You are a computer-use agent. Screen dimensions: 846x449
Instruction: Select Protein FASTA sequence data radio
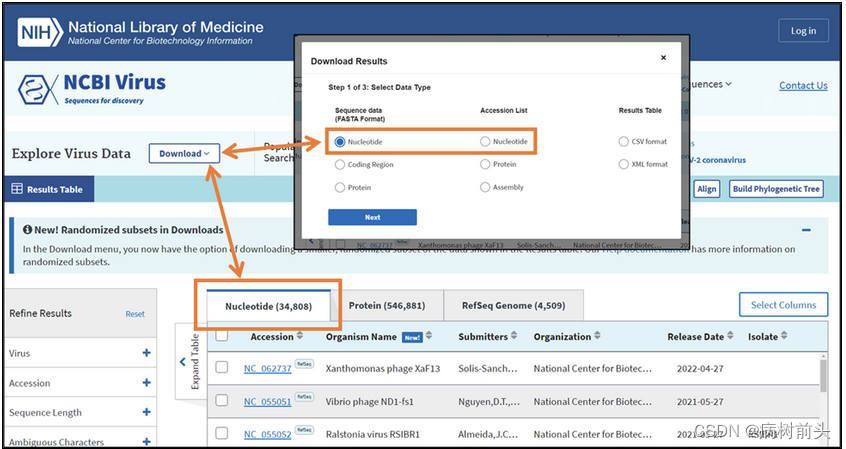[x=340, y=188]
